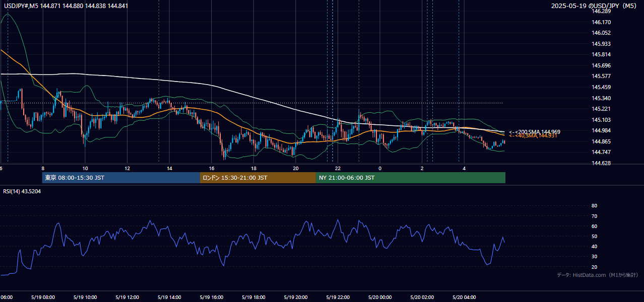Click the bottom date label 5/20 04:00
This screenshot has width=644, height=302.
(464, 297)
